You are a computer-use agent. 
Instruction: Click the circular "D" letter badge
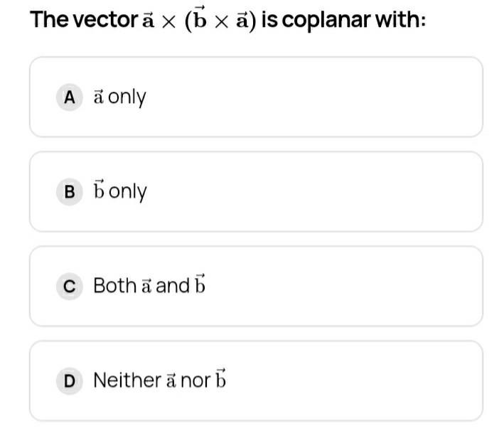tap(69, 380)
